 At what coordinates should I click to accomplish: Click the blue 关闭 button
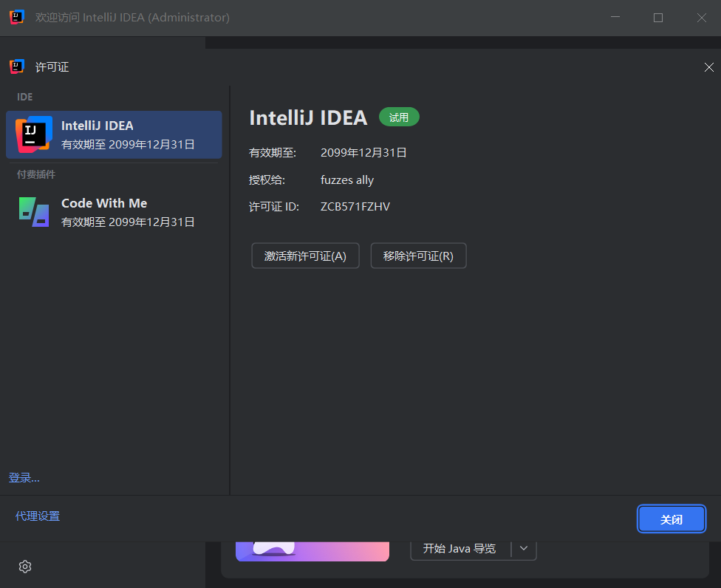tap(672, 519)
